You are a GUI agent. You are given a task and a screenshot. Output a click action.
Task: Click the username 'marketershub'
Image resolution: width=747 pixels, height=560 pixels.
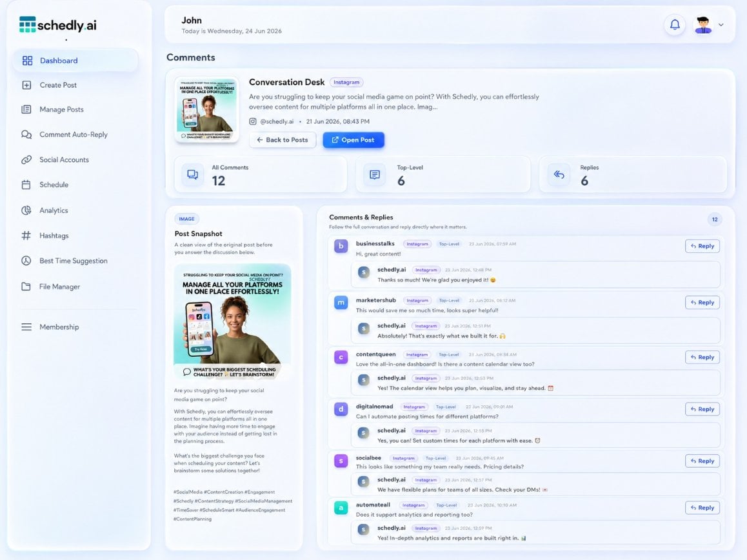(x=376, y=300)
